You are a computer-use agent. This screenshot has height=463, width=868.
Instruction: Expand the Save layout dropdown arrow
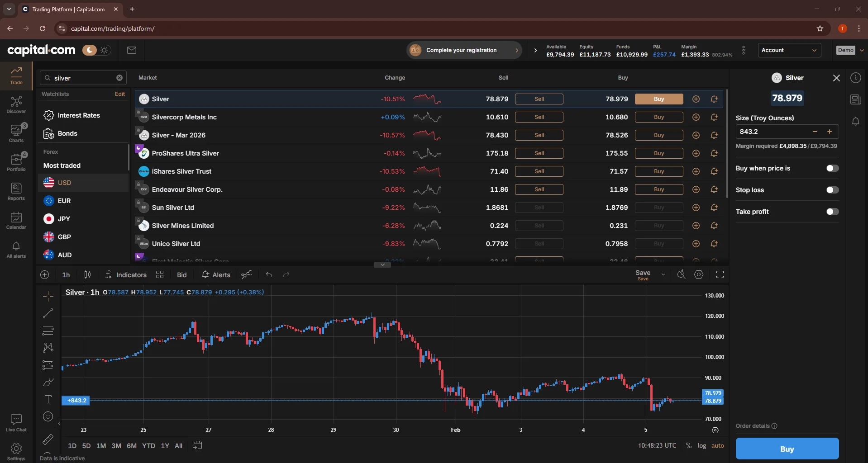pyautogui.click(x=663, y=274)
